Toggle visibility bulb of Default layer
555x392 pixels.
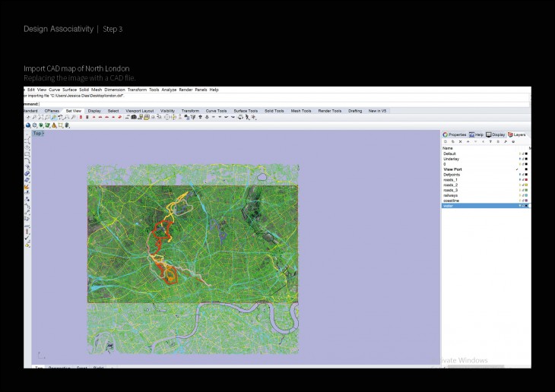[x=520, y=153]
